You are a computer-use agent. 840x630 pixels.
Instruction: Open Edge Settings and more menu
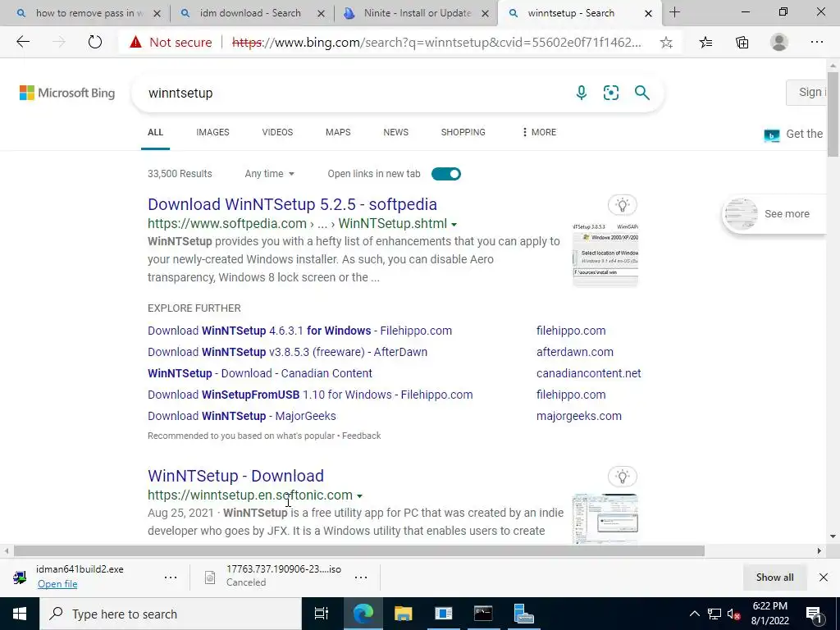[816, 42]
